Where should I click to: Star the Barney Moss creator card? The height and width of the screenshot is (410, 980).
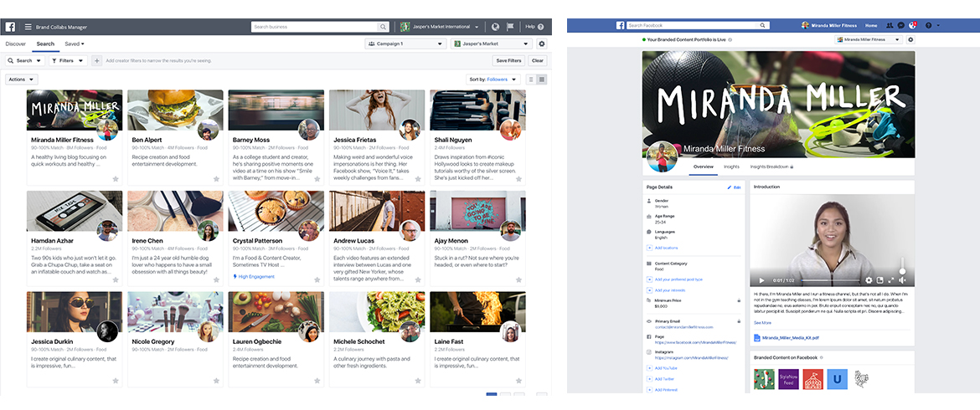click(x=317, y=178)
